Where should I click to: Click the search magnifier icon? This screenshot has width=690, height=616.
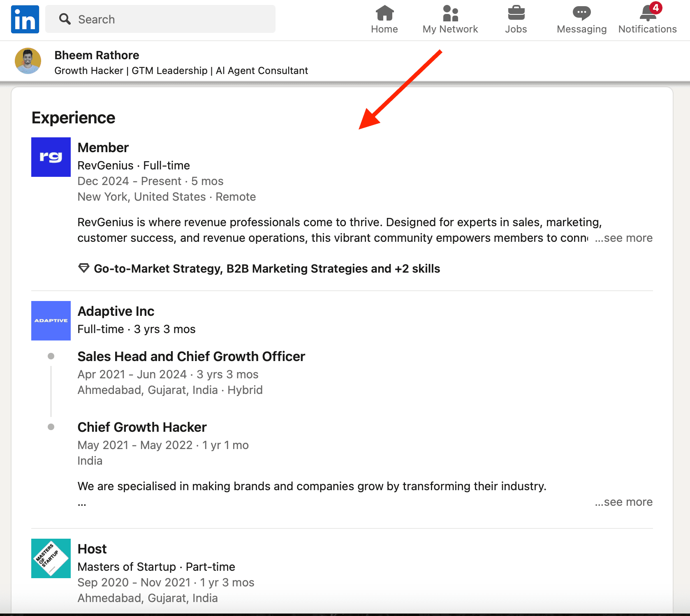point(65,19)
